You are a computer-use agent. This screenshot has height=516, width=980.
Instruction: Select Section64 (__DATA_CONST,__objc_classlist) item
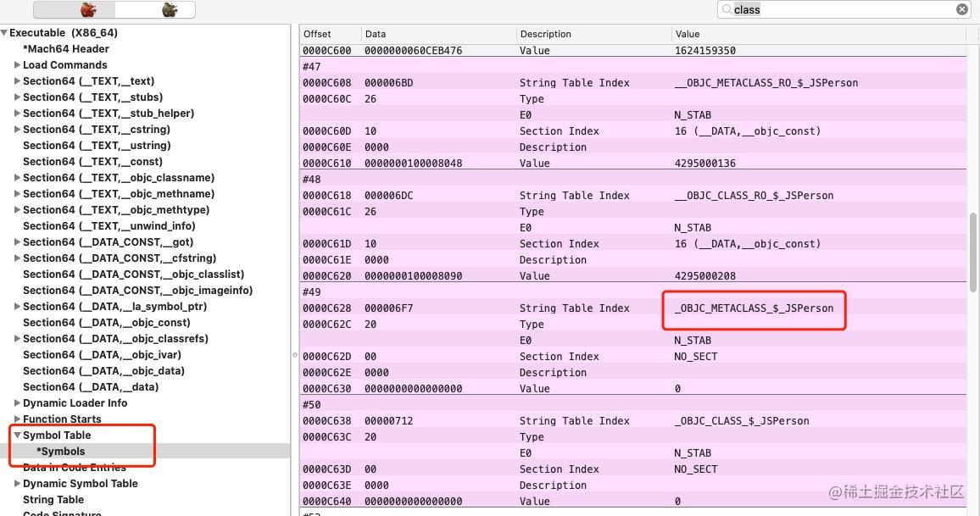(x=134, y=275)
